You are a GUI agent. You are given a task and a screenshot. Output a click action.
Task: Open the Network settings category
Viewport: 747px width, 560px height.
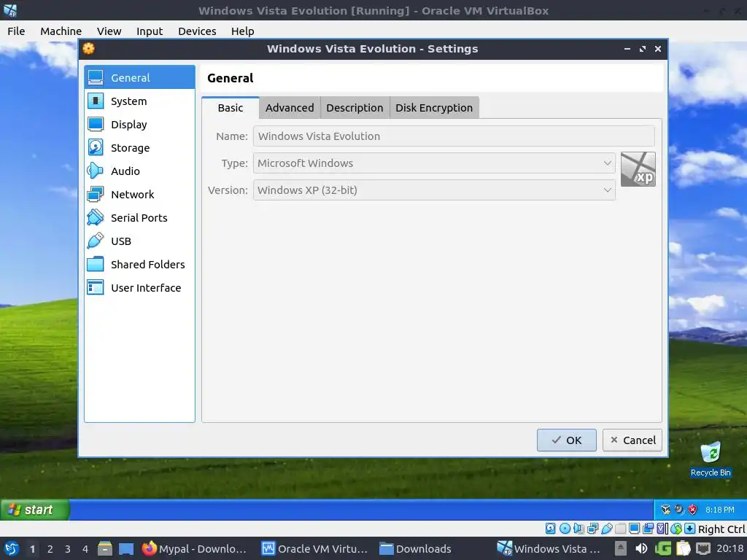[x=139, y=194]
